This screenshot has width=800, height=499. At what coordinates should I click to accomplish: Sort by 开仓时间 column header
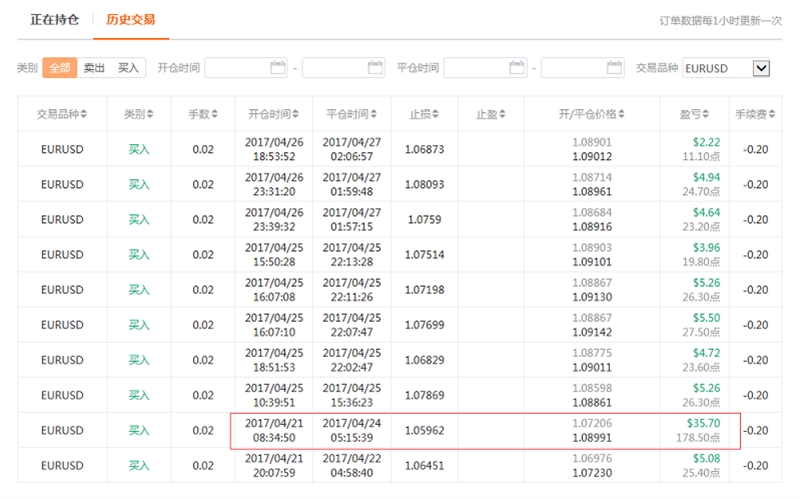pyautogui.click(x=273, y=114)
